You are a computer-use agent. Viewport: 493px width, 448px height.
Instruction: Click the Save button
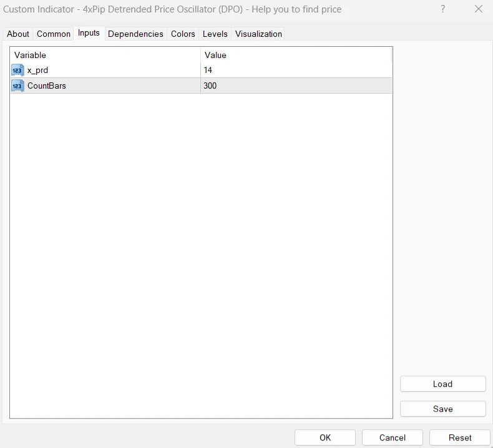442,409
